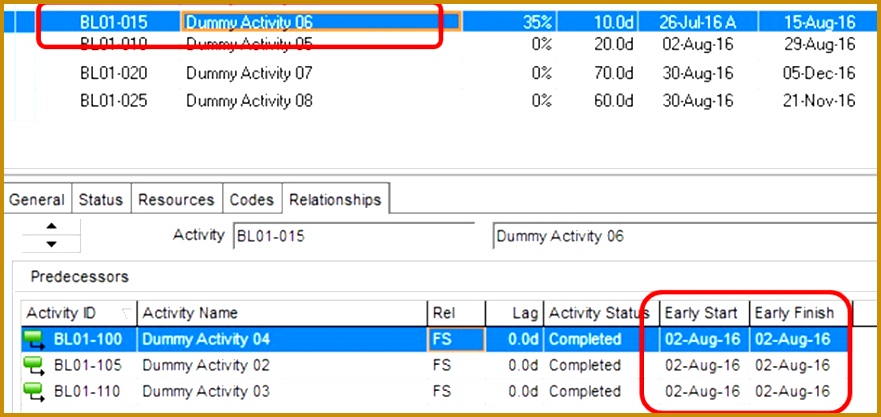This screenshot has width=881, height=417.
Task: Switch to the Status tab
Action: pos(101,200)
